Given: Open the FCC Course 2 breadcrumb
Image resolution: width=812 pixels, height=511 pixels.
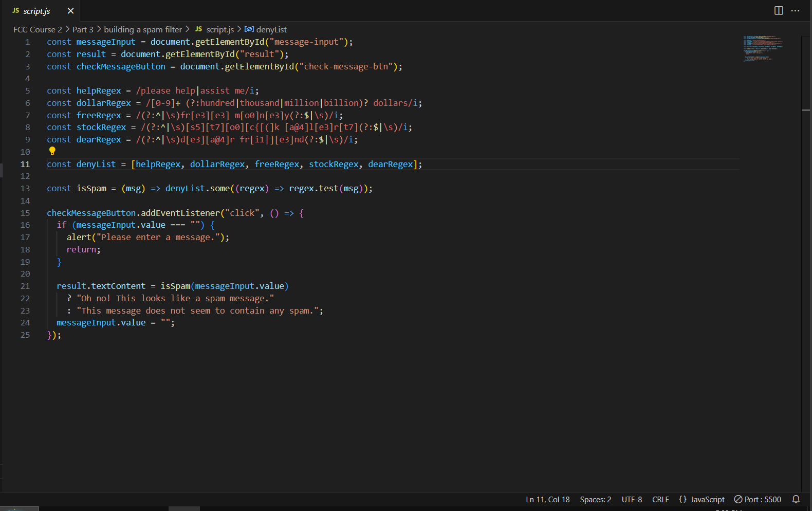Looking at the screenshot, I should (38, 30).
